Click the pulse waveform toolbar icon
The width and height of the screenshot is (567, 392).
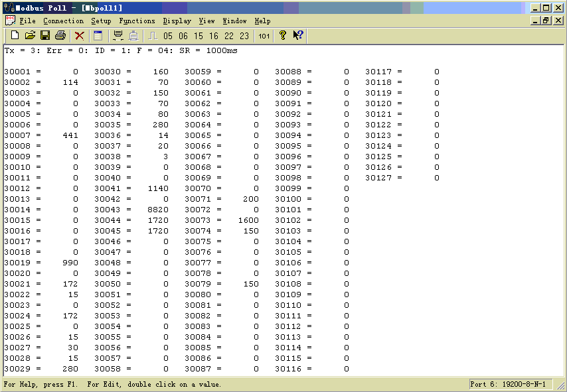click(x=152, y=36)
